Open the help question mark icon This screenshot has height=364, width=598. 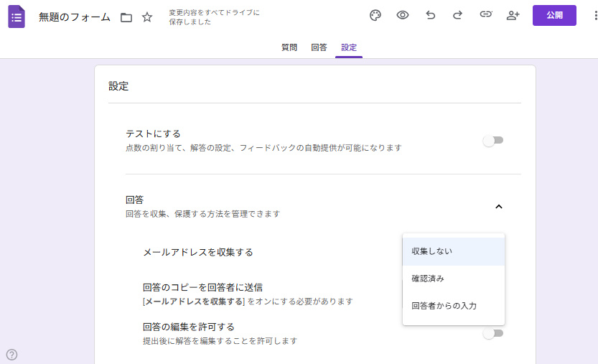[x=11, y=354]
